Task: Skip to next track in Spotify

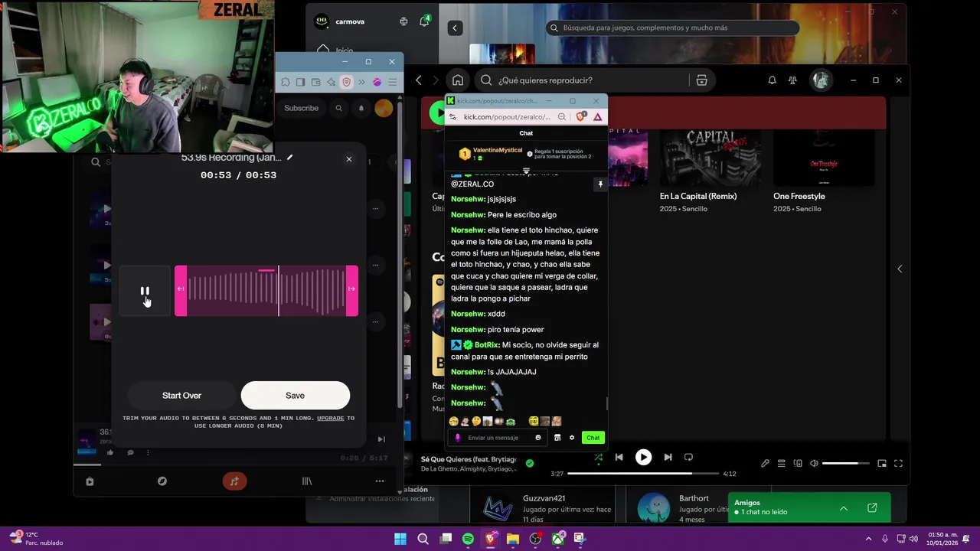Action: tap(668, 457)
